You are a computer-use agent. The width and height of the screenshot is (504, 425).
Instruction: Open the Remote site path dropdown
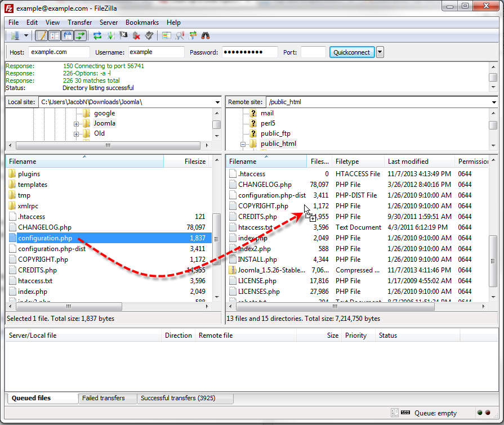point(494,102)
